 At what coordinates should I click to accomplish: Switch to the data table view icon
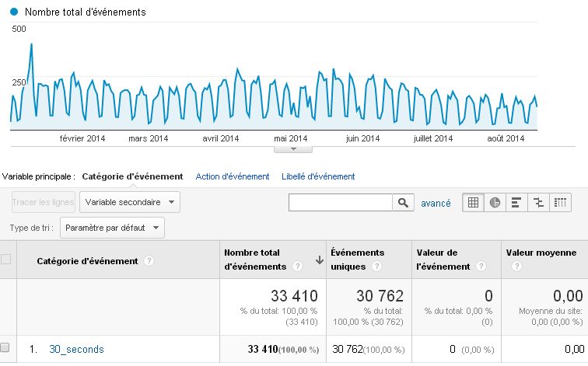point(473,203)
